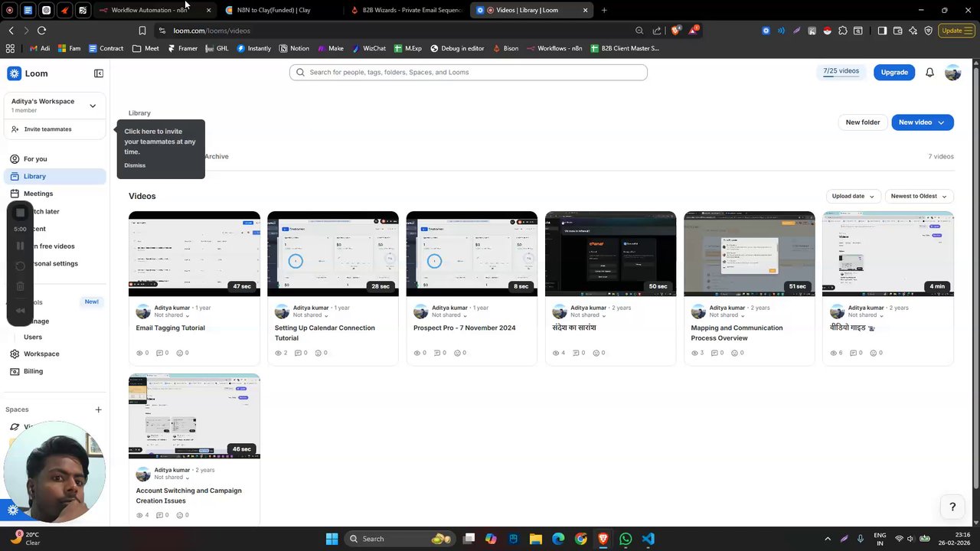Open WhatsApp from the taskbar
This screenshot has width=980, height=551.
[626, 539]
